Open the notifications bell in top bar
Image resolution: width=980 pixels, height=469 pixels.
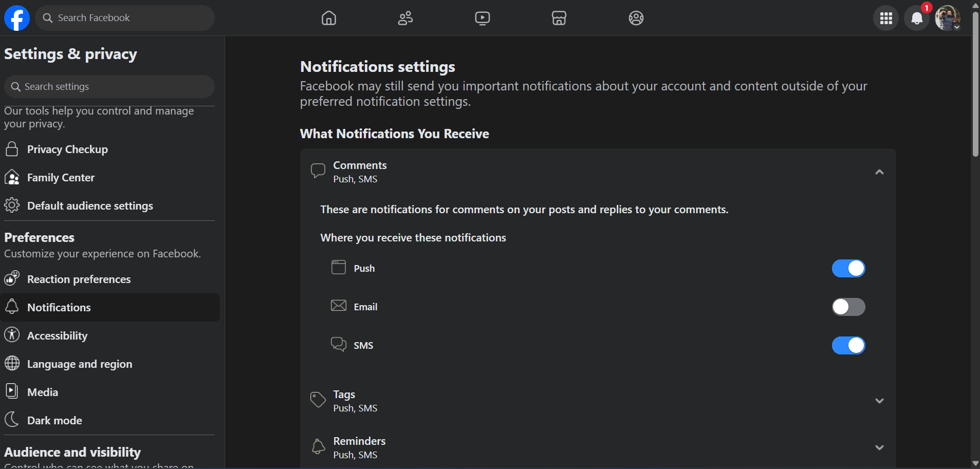(x=917, y=18)
